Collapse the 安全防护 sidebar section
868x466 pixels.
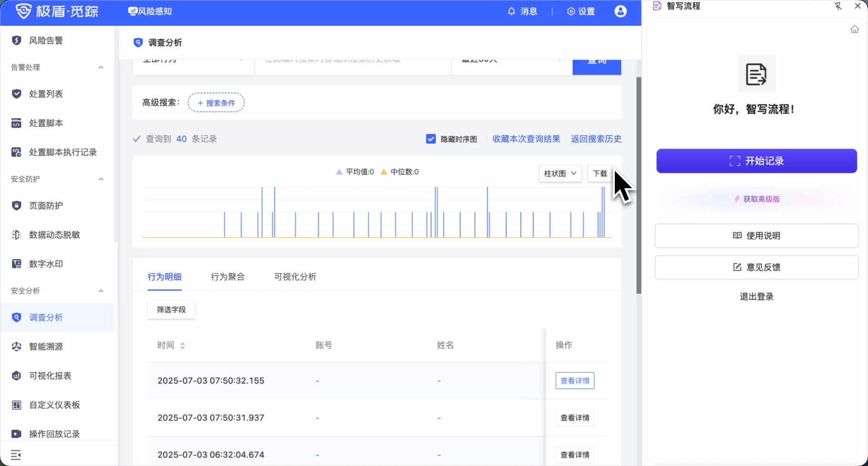[101, 179]
